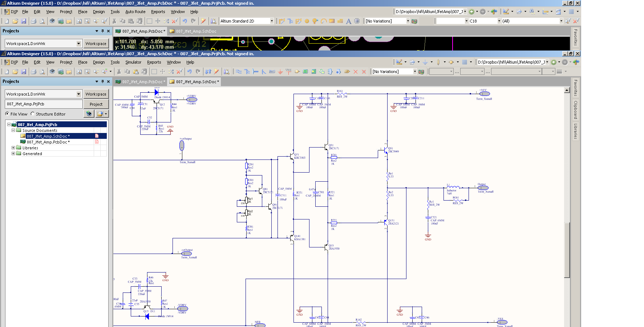Click the zoom area icon in schematic toolbar

click(88, 72)
